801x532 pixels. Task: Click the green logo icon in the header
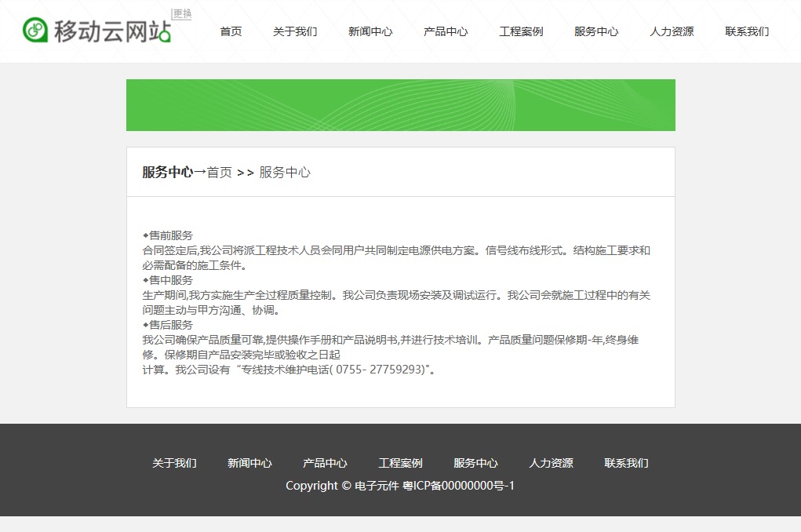tap(35, 30)
